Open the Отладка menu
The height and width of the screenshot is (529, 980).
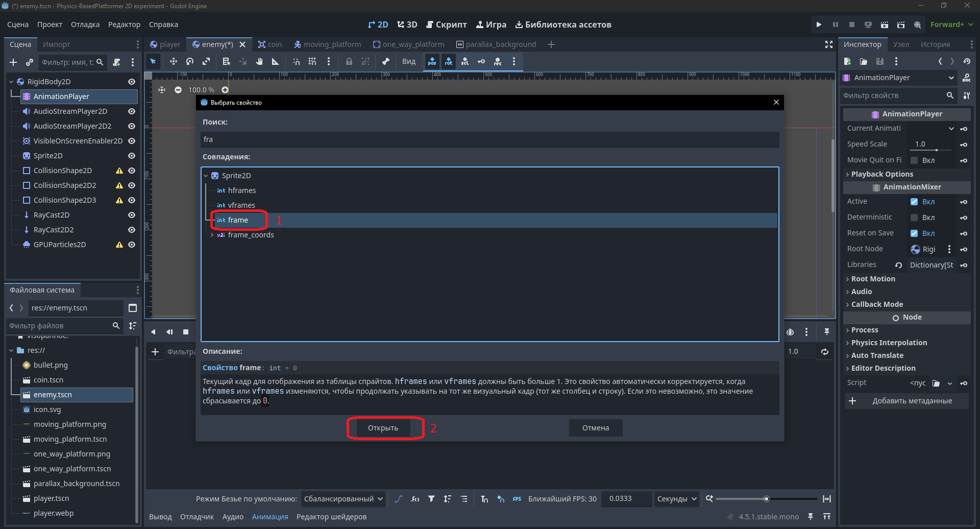[85, 25]
